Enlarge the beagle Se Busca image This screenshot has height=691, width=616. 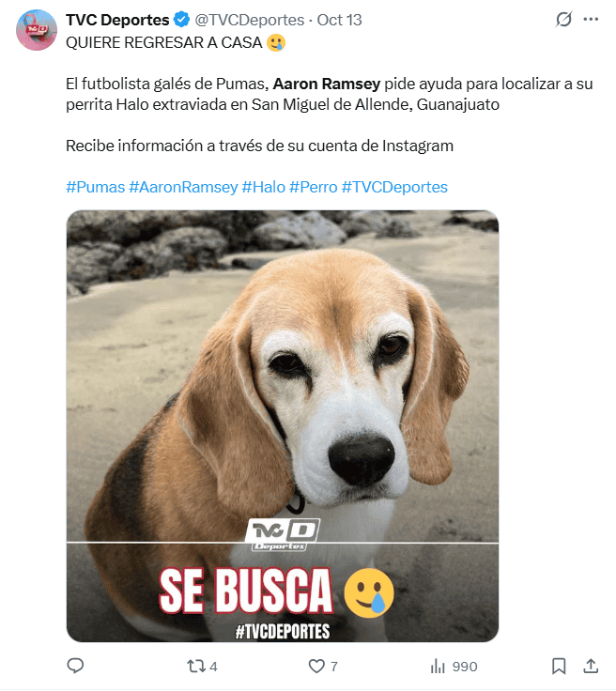[x=283, y=425]
